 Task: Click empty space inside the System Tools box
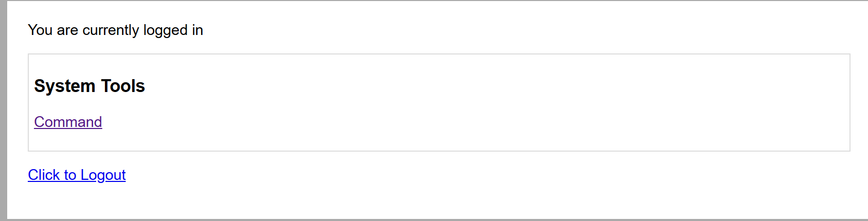tap(463, 103)
